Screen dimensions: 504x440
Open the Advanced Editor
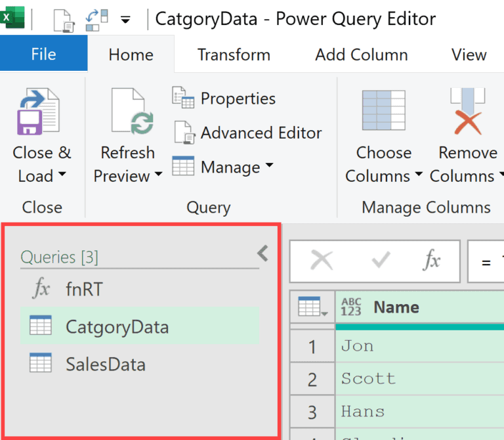261,133
